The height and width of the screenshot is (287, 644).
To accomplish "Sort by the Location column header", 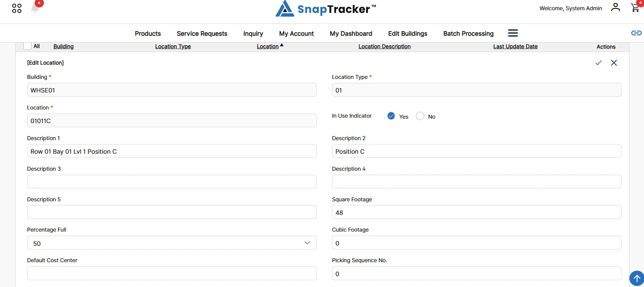I will click(x=268, y=46).
